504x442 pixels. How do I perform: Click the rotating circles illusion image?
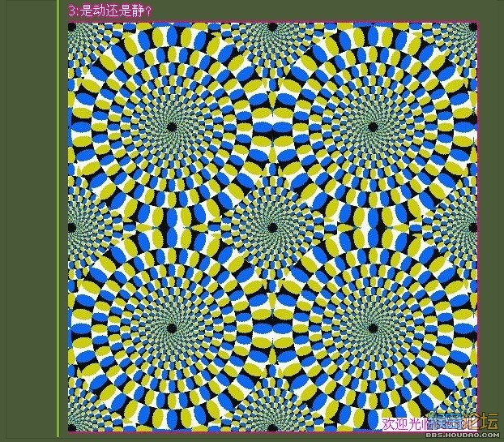point(272,227)
